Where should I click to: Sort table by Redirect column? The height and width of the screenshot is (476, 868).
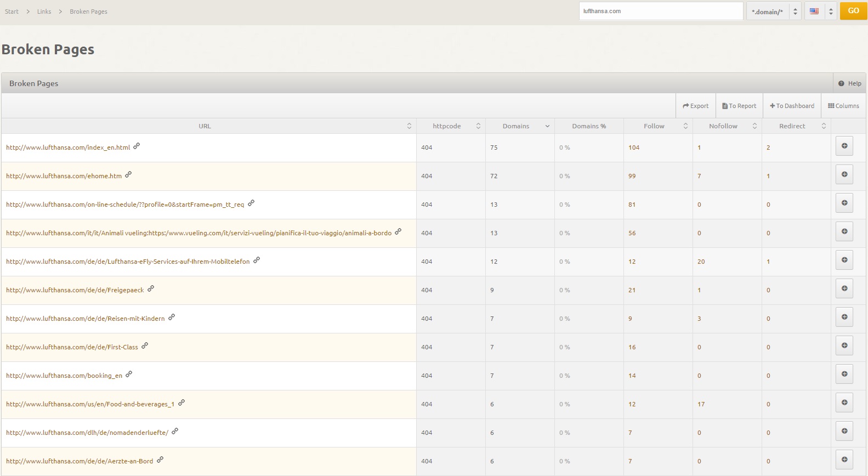(796, 126)
